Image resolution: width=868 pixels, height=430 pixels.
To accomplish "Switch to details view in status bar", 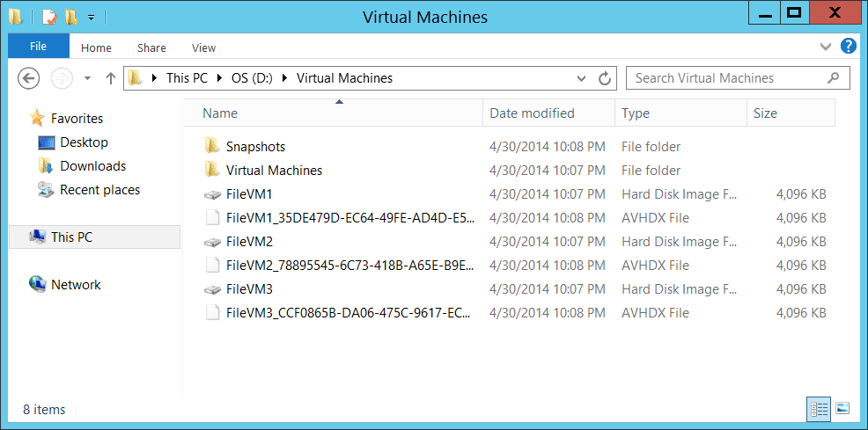I will point(819,408).
